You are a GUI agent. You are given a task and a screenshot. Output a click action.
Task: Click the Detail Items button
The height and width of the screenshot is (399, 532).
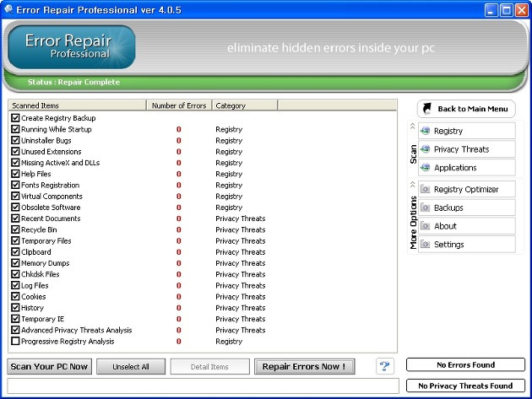tap(209, 366)
